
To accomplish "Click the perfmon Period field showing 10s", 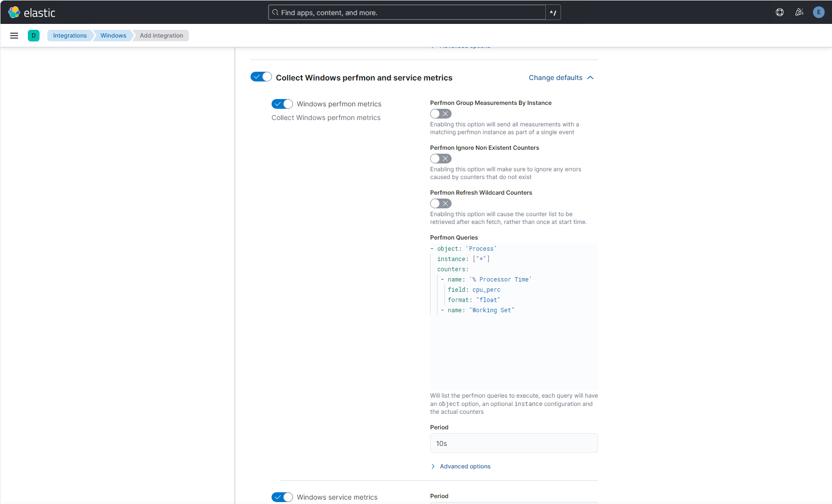I will 514,443.
